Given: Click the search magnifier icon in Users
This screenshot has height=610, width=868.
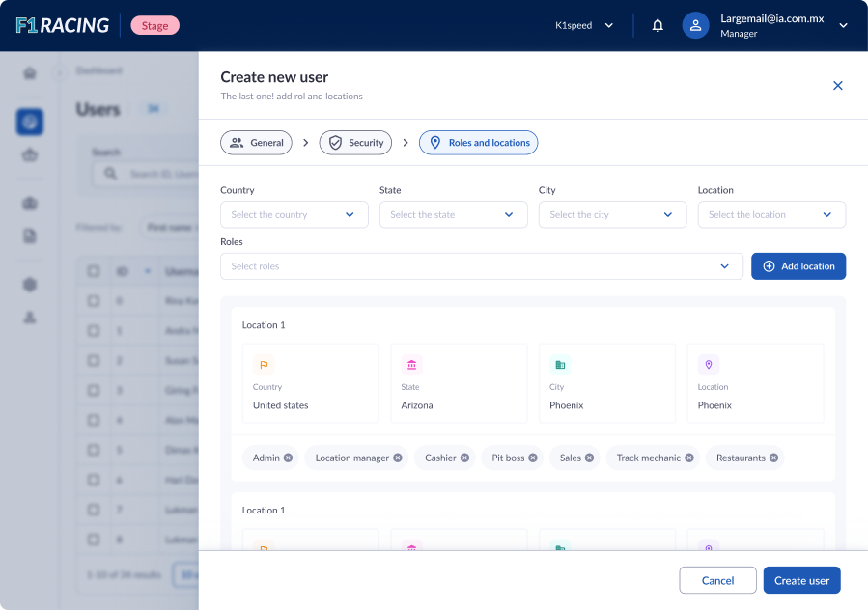Looking at the screenshot, I should coord(111,174).
